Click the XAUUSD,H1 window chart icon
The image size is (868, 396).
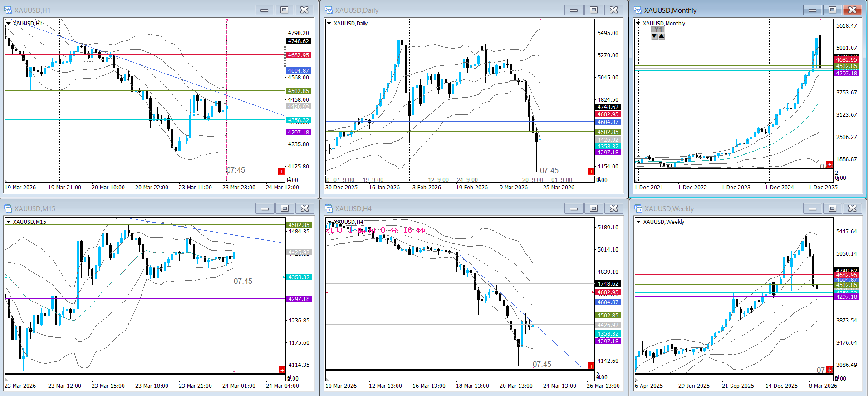(x=8, y=10)
